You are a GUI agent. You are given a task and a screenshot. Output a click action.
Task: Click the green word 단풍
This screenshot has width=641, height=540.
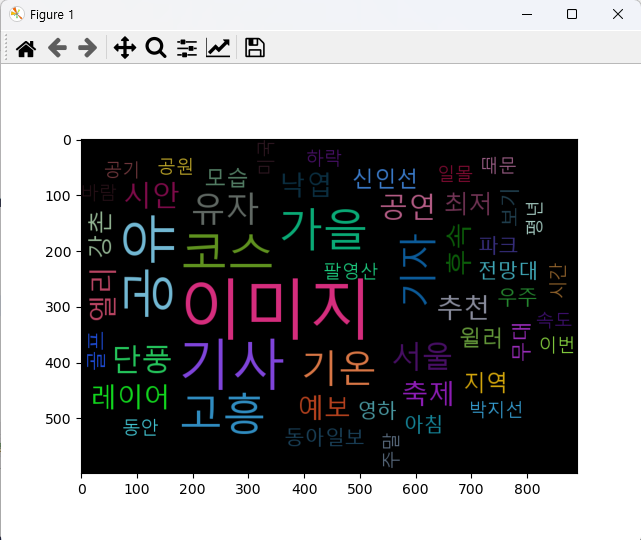pos(142,360)
